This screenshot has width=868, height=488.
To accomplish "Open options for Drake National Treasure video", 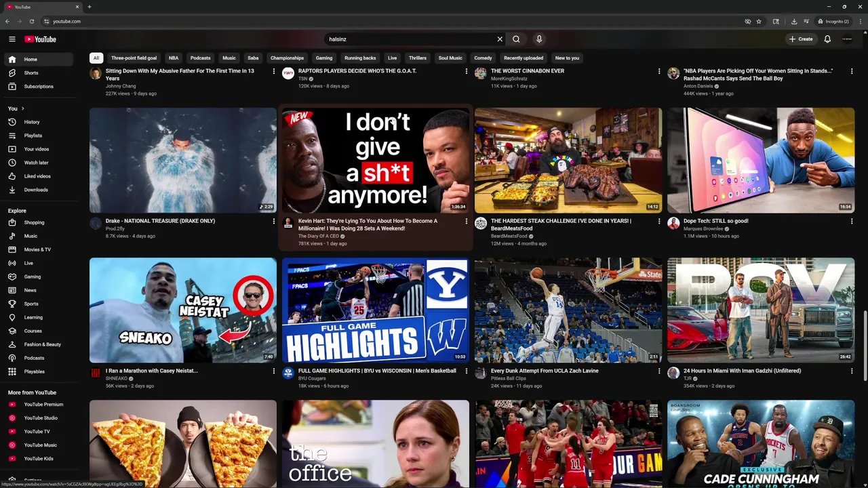I will pyautogui.click(x=274, y=221).
